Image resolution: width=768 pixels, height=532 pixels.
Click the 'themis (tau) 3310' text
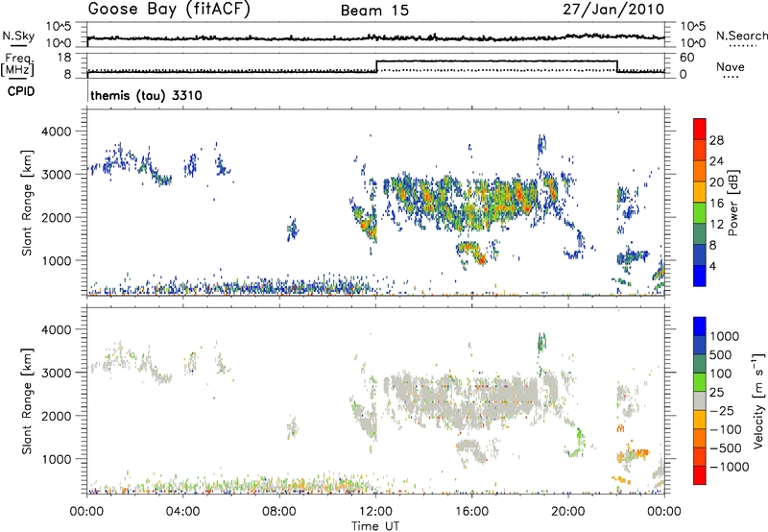pyautogui.click(x=147, y=95)
